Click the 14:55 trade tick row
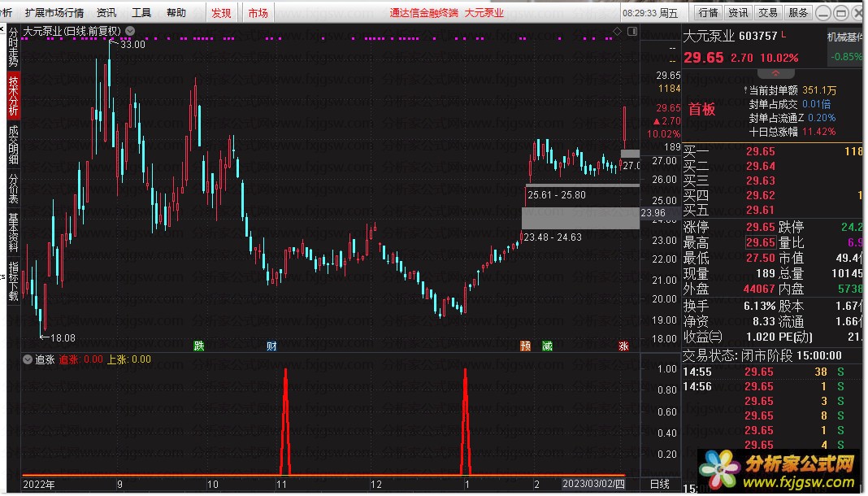868x496 pixels. [771, 372]
